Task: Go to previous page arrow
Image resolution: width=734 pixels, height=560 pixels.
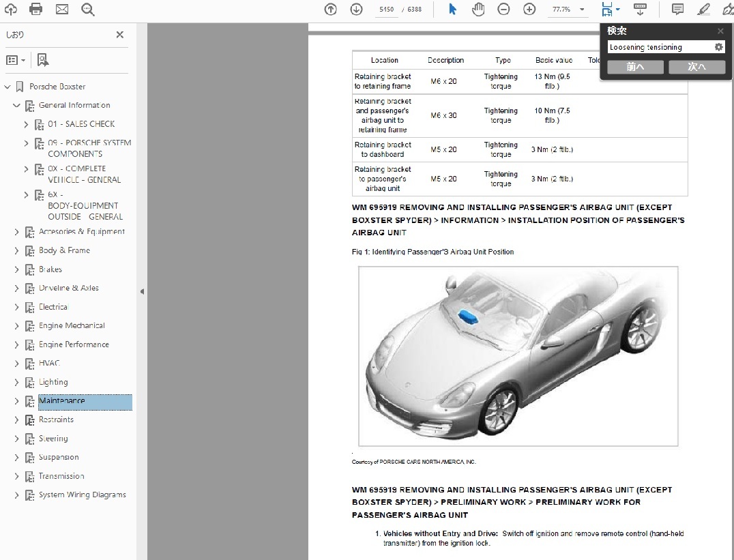Action: [330, 10]
